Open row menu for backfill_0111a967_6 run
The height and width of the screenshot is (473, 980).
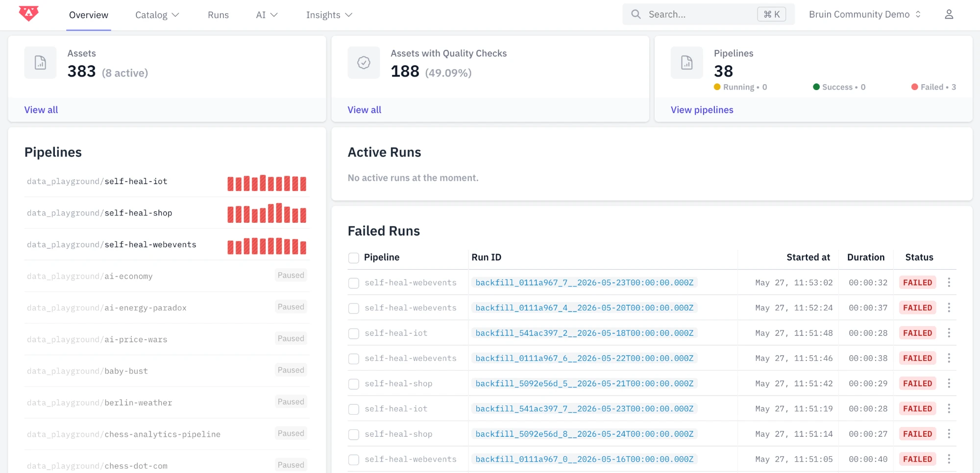point(949,358)
